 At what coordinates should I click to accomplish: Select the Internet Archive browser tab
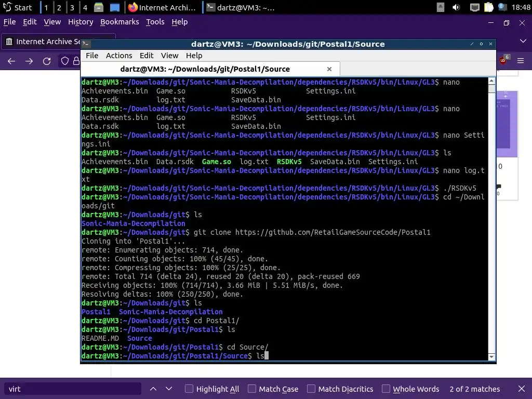pyautogui.click(x=43, y=42)
